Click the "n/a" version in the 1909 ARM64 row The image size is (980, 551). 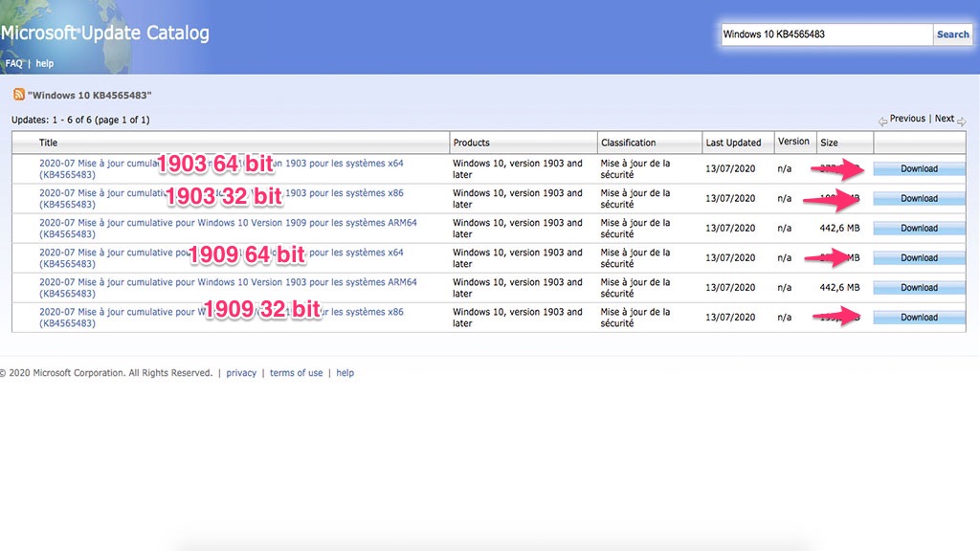coord(785,228)
